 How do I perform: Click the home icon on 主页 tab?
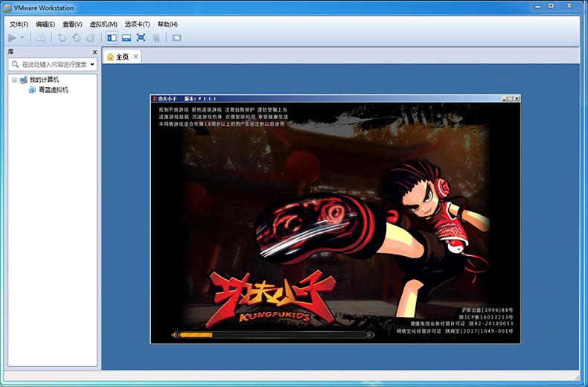pyautogui.click(x=110, y=57)
